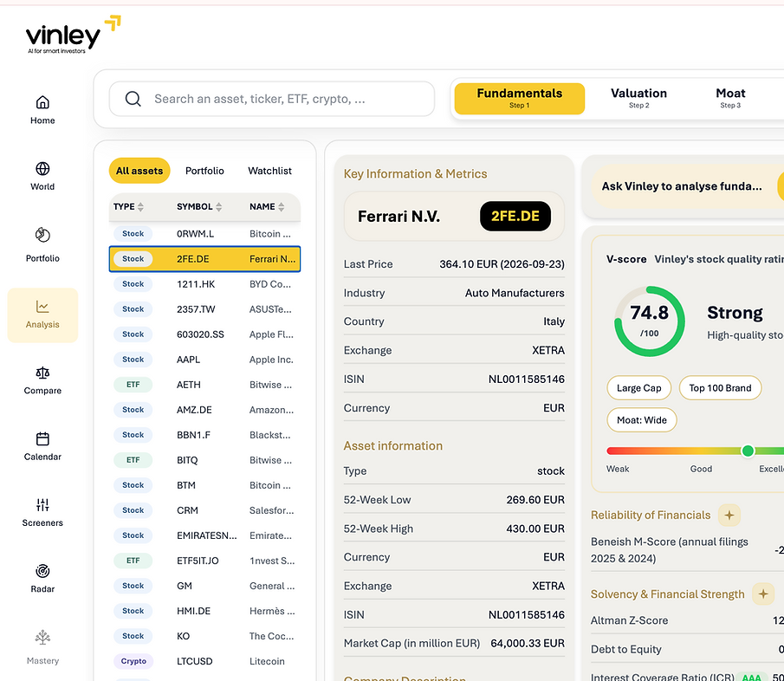Select the CRM Salesforce row
784x681 pixels.
(204, 510)
